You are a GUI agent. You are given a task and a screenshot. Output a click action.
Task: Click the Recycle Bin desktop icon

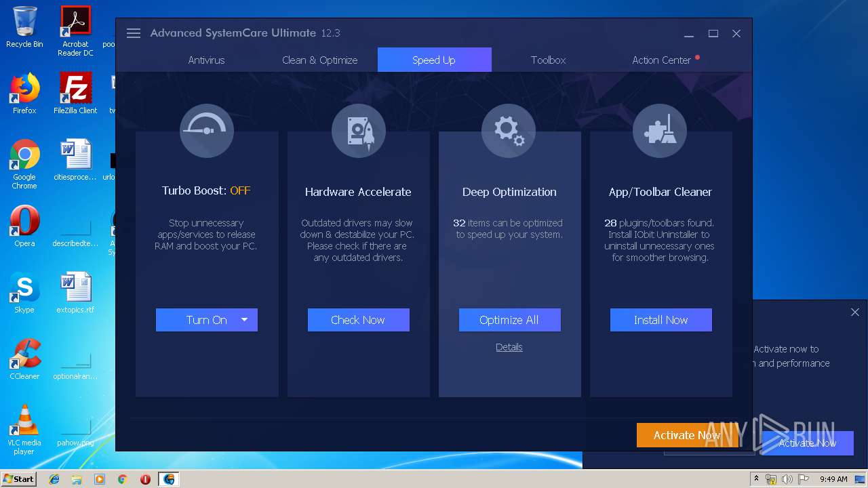[x=24, y=27]
